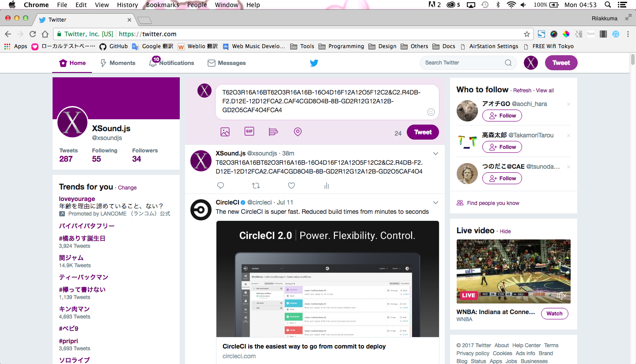Open the Others bookmark folder
Viewport: 636px width, 364px height.
tap(414, 46)
